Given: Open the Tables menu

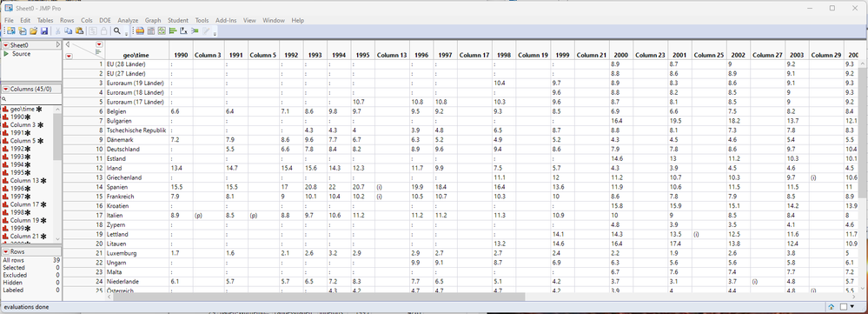Looking at the screenshot, I should (45, 21).
